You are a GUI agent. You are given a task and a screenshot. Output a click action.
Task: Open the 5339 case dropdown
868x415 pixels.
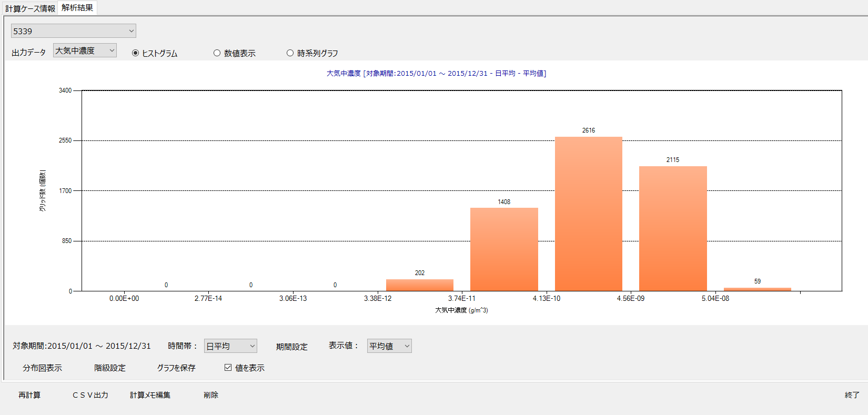point(74,31)
